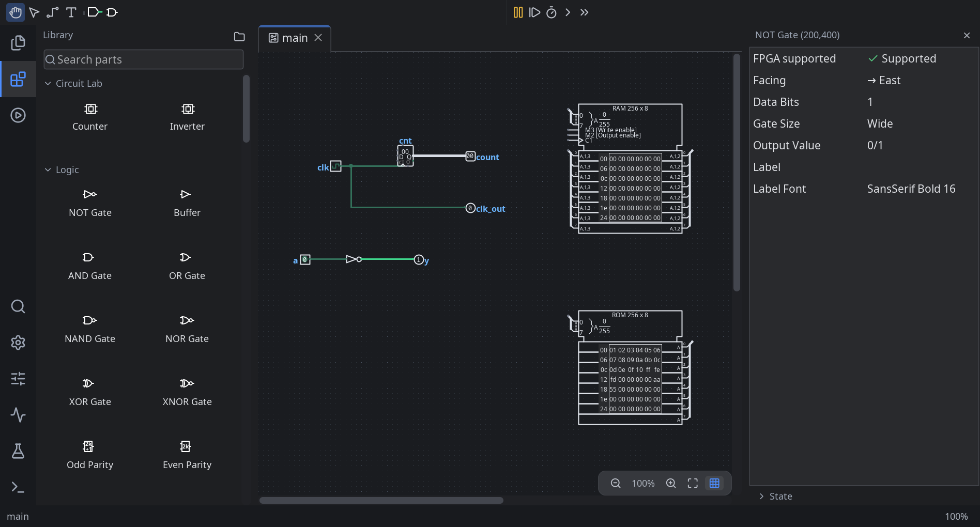The image size is (980, 527).
Task: Select the hand (poke) tool
Action: click(x=16, y=12)
